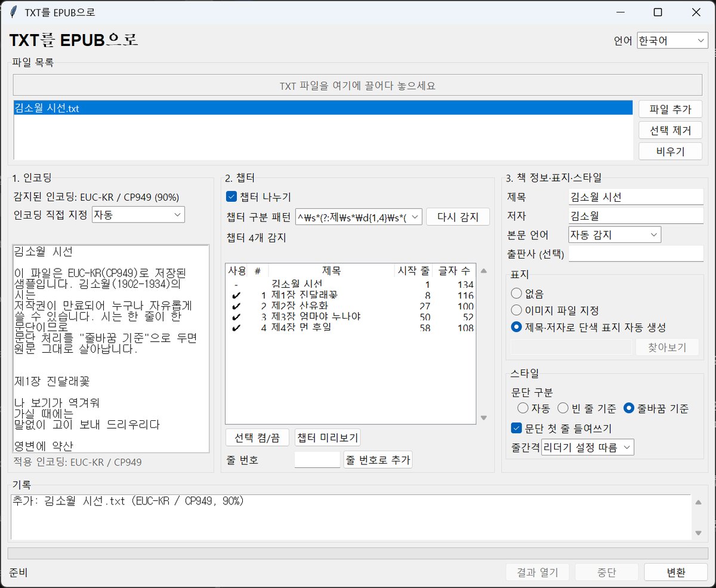Viewport: 716px width, 588px height.
Task: Click the 제목 text field
Action: pyautogui.click(x=636, y=197)
